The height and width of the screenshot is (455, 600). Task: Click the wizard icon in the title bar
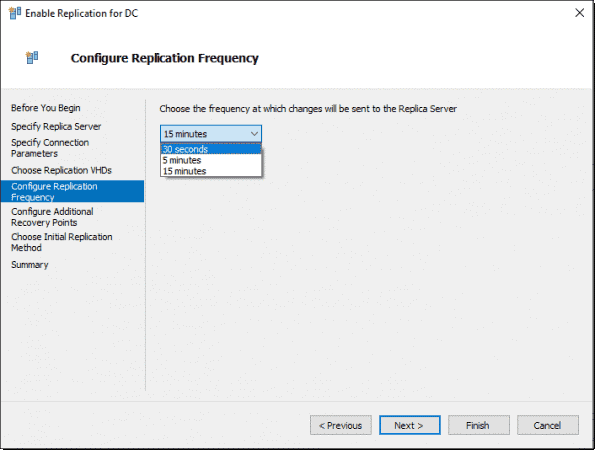(x=15, y=13)
